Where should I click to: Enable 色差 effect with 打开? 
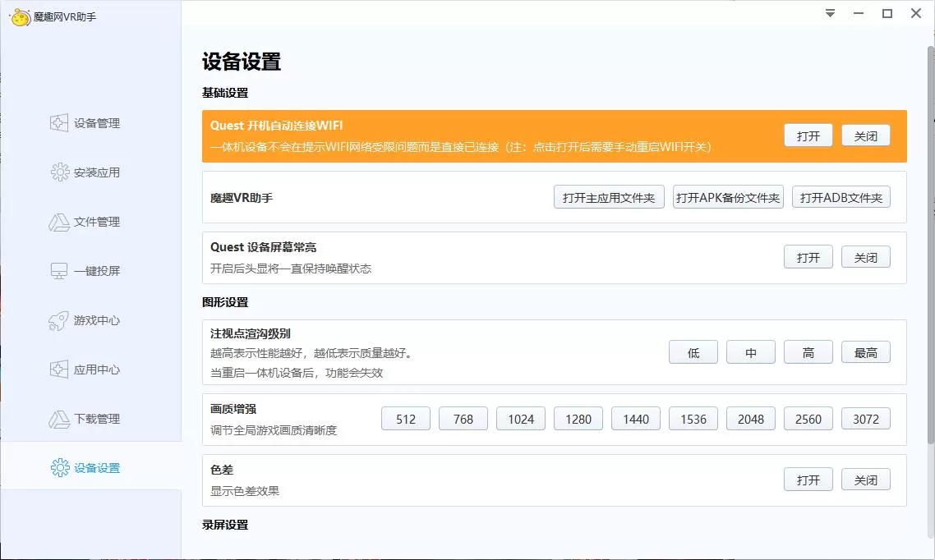click(808, 480)
